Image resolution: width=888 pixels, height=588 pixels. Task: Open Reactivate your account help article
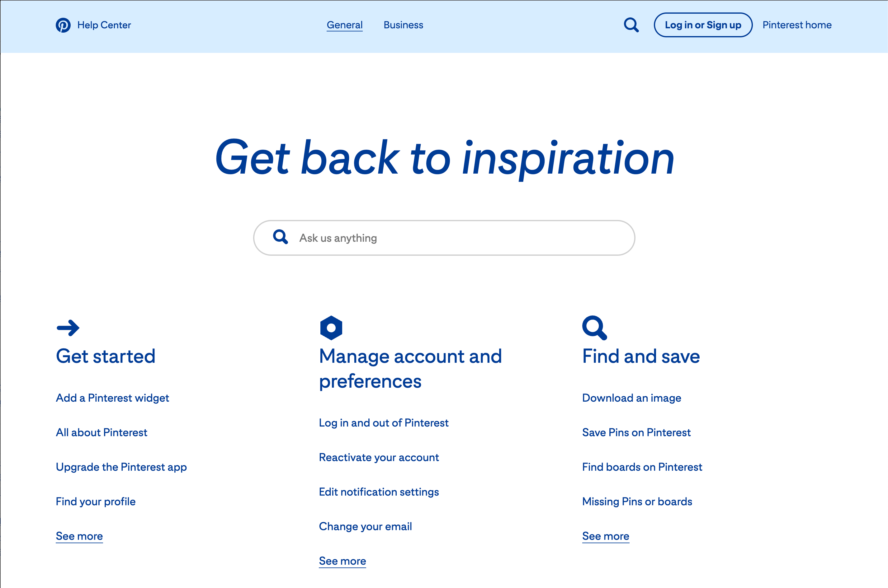[x=379, y=457]
